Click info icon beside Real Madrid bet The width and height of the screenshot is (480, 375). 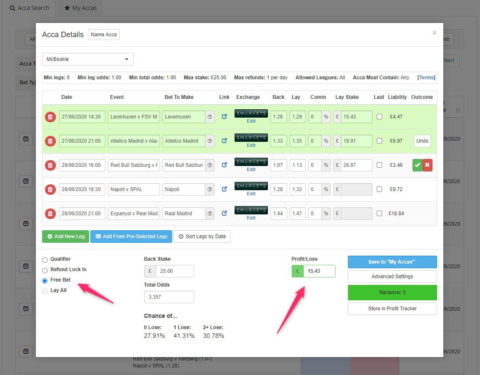coord(210,213)
